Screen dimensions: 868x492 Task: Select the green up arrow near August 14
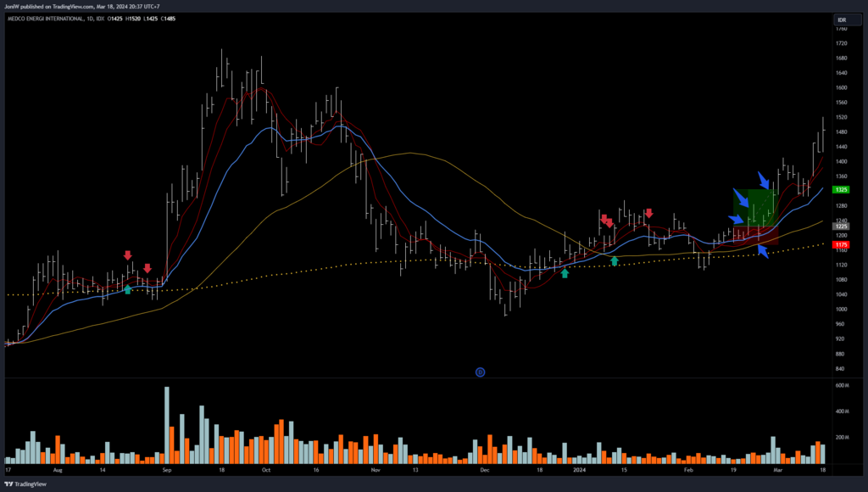tap(127, 289)
